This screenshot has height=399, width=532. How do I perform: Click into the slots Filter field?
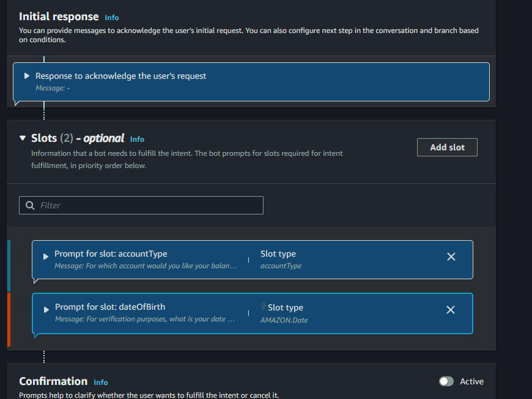coord(147,205)
